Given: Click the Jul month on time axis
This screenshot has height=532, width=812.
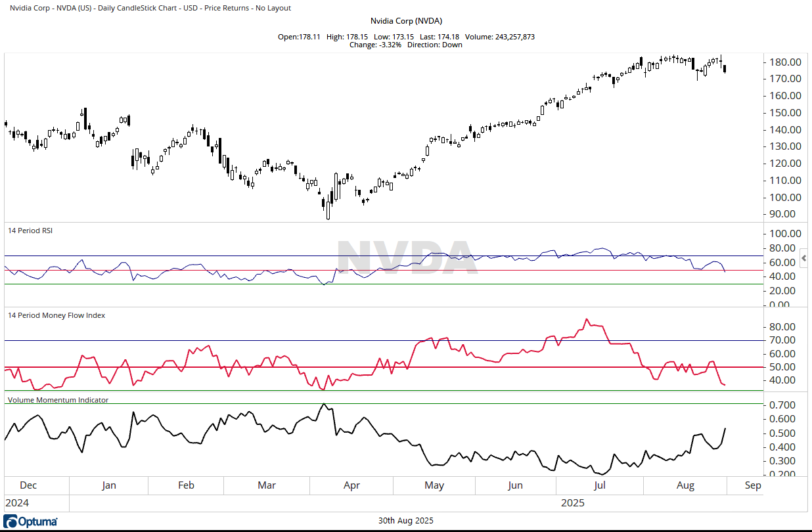Looking at the screenshot, I should tap(599, 486).
